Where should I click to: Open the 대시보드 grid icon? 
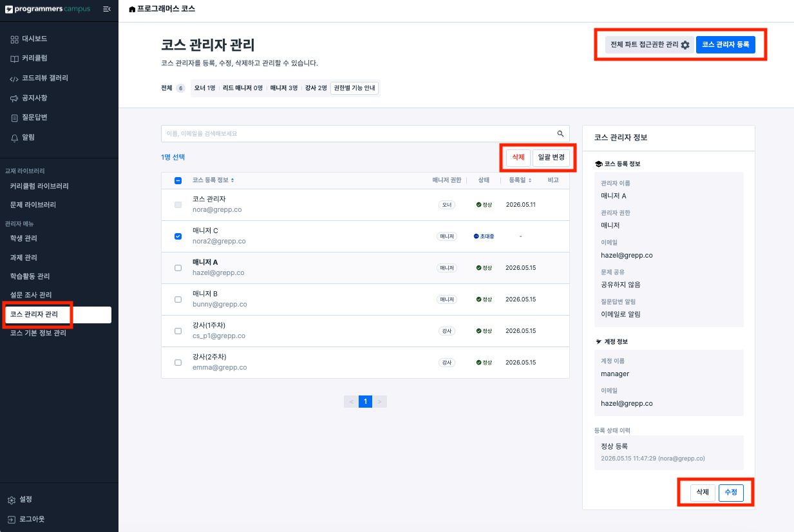[14, 39]
